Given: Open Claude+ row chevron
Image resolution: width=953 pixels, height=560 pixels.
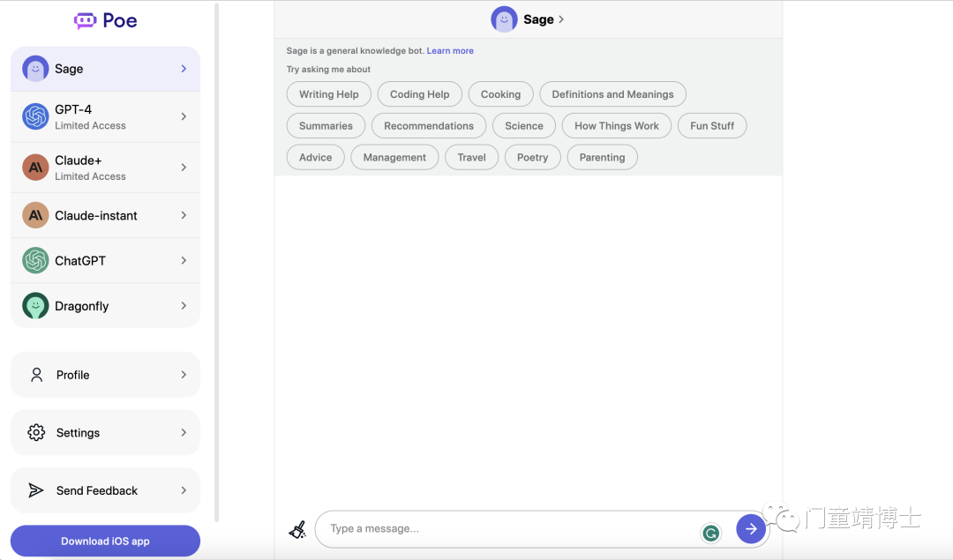Looking at the screenshot, I should point(184,167).
